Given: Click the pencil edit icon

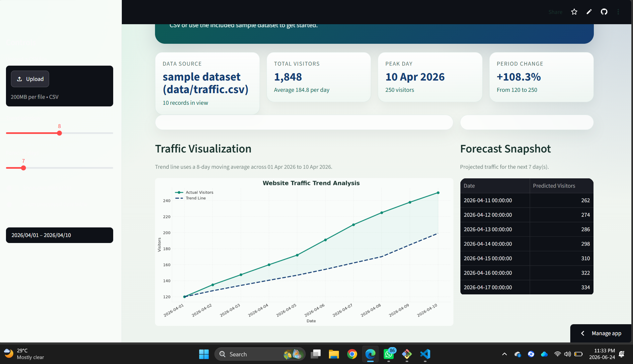Looking at the screenshot, I should click(x=589, y=12).
